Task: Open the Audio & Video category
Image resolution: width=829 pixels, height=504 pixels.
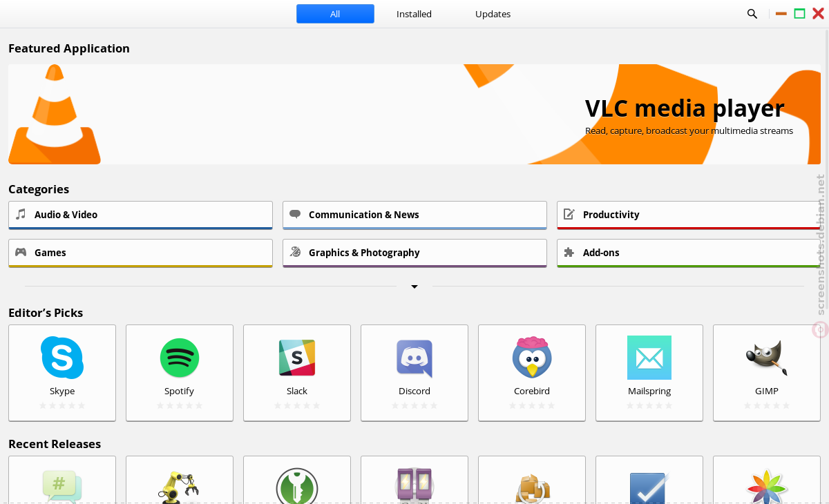Action: pos(140,215)
